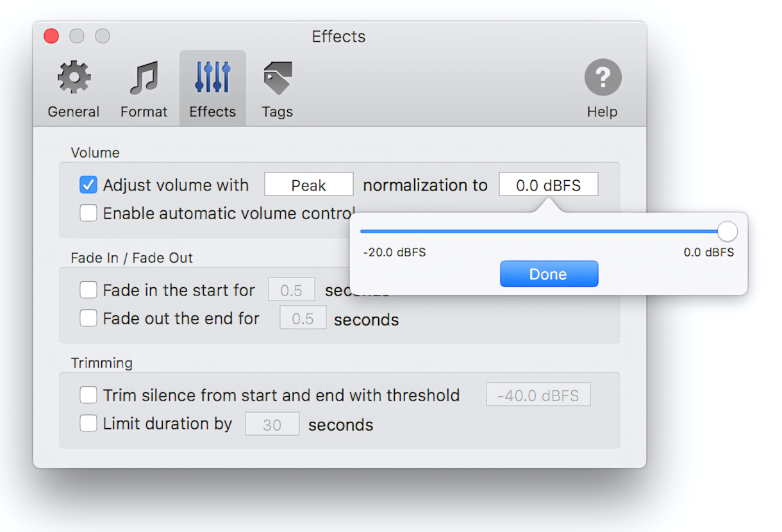Enable Fade in the start checkbox

[88, 290]
